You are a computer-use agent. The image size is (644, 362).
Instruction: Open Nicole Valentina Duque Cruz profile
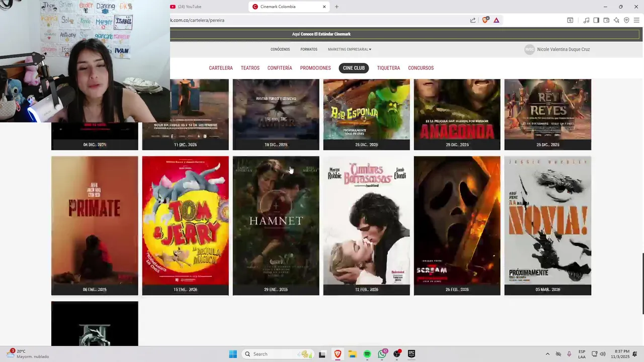click(563, 49)
